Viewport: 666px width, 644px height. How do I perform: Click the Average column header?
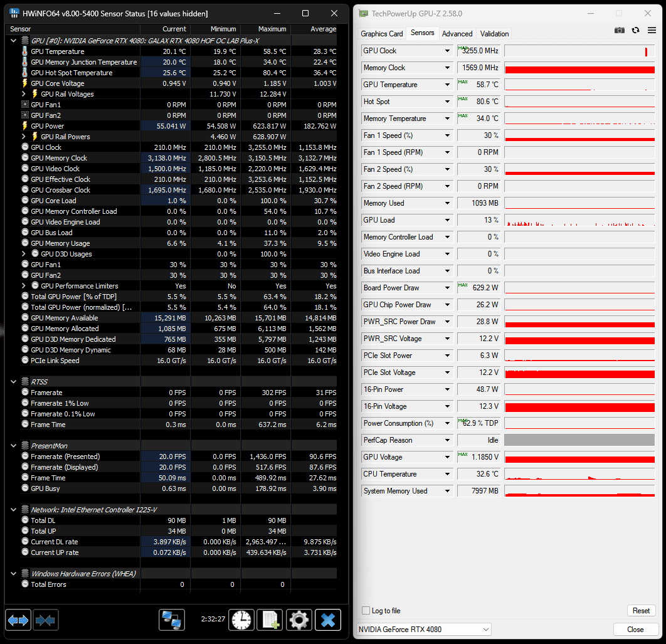coord(315,29)
